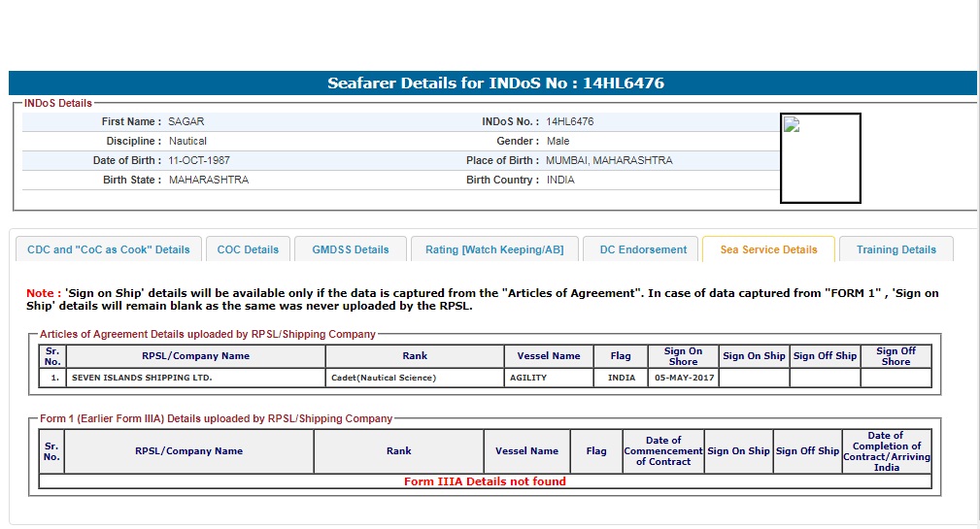Switch to the DC Endorsement tab
The height and width of the screenshot is (529, 980).
(643, 249)
